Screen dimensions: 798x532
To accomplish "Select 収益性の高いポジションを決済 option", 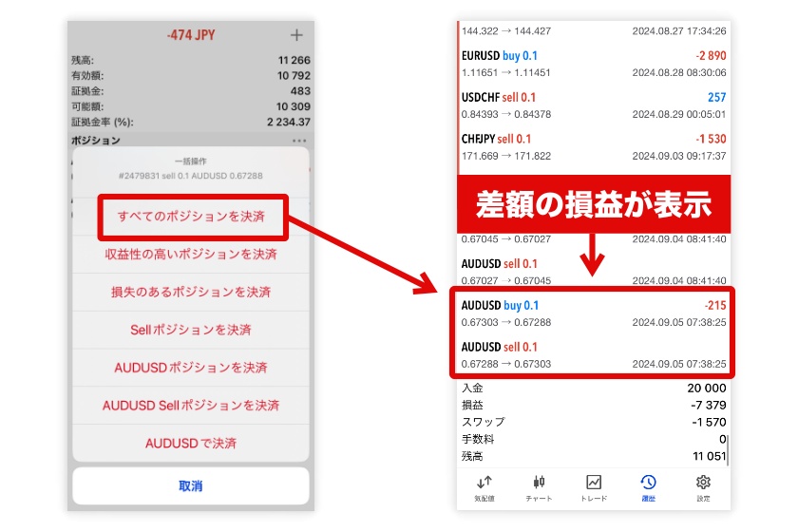I will pyautogui.click(x=191, y=255).
